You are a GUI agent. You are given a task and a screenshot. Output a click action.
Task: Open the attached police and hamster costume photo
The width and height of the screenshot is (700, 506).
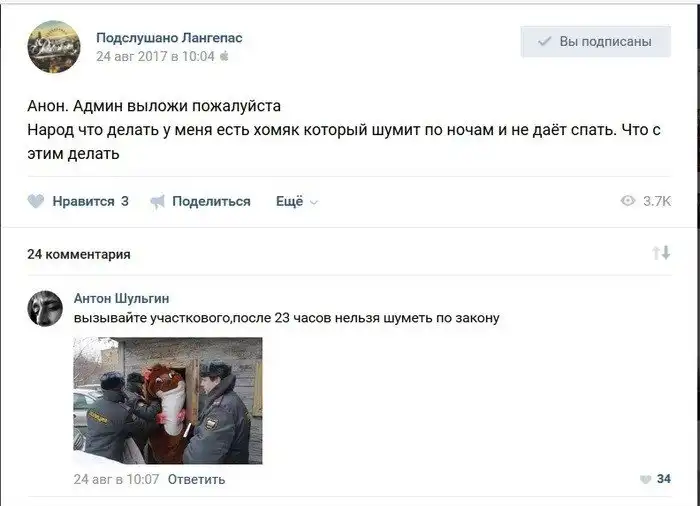(168, 401)
